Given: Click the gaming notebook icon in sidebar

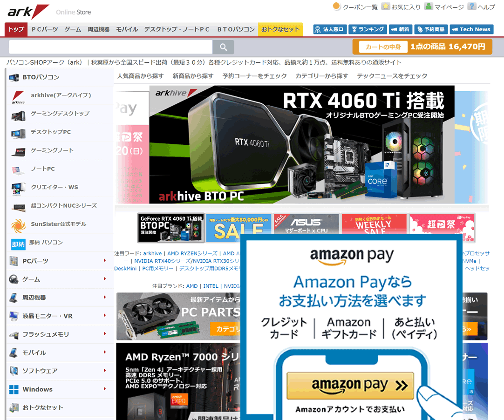Looking at the screenshot, I should pos(18,152).
